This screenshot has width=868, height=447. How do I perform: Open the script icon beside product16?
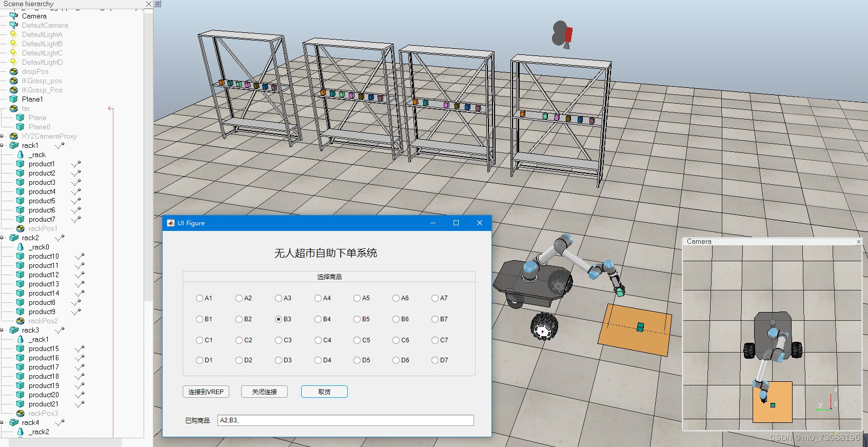(79, 358)
